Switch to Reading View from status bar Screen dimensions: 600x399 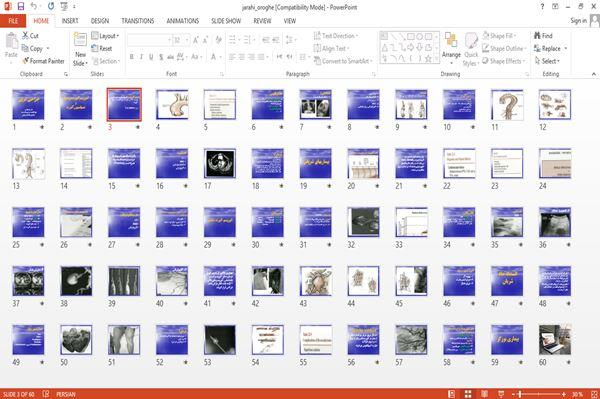[484, 394]
